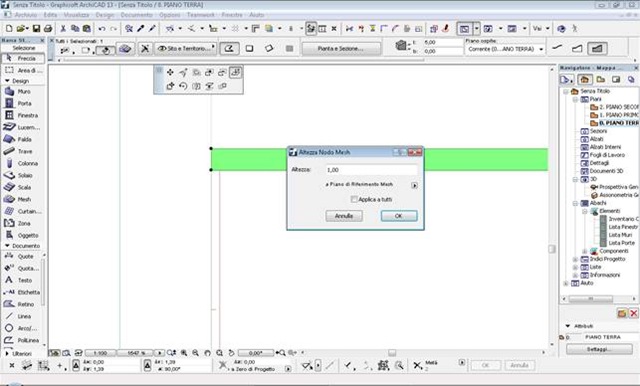Select the Freccia arrow tool
This screenshot has width=640, height=386.
tap(22, 58)
